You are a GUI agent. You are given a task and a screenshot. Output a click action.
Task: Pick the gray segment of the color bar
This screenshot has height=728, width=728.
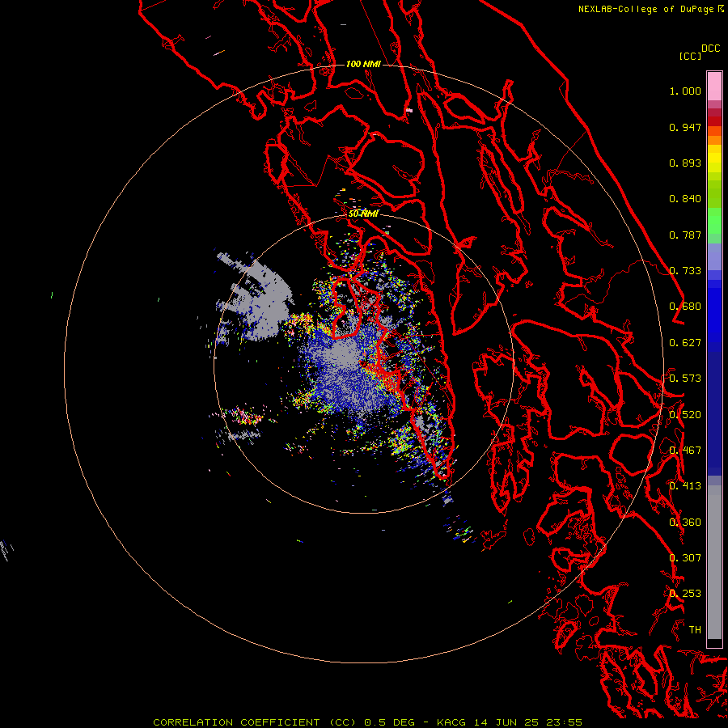click(714, 562)
